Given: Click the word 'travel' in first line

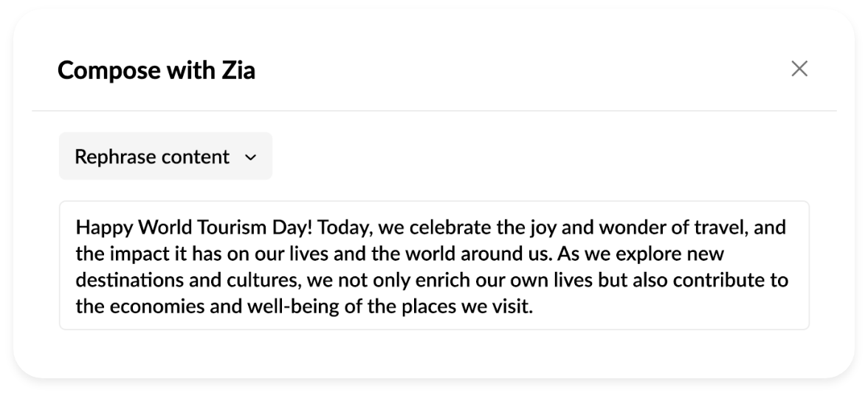Looking at the screenshot, I should (x=723, y=227).
